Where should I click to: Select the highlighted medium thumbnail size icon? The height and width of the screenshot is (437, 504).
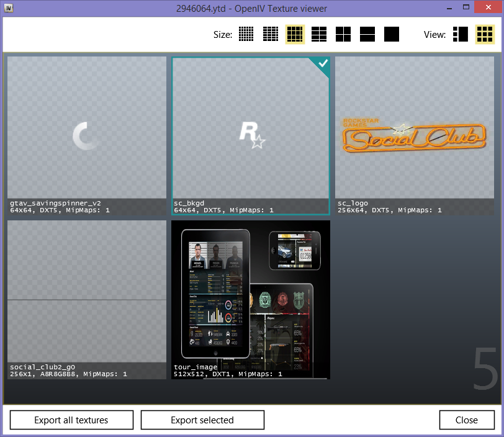(295, 34)
